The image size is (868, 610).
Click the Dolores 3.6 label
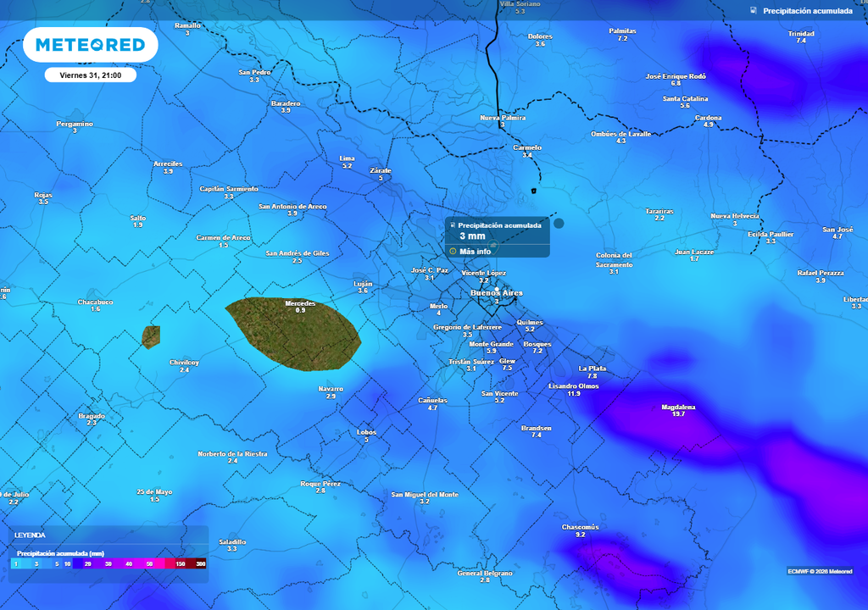pyautogui.click(x=540, y=40)
